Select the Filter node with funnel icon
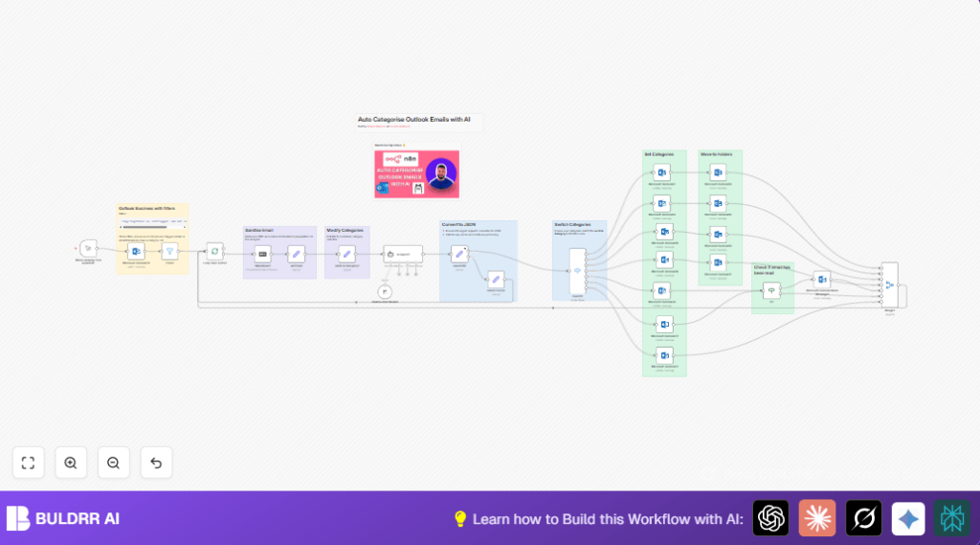Image resolution: width=980 pixels, height=545 pixels. (169, 252)
